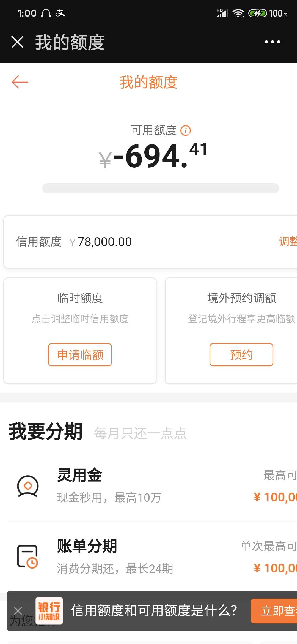Tap the 灵用金 cash icon
Image resolution: width=297 pixels, height=644 pixels.
tap(28, 486)
